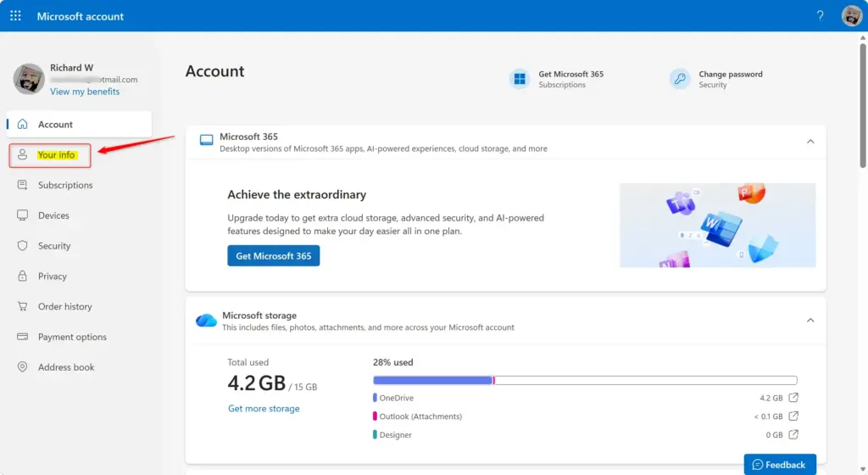Screen dimensions: 868x475
Task: Click the Account home icon
Action: (22, 124)
